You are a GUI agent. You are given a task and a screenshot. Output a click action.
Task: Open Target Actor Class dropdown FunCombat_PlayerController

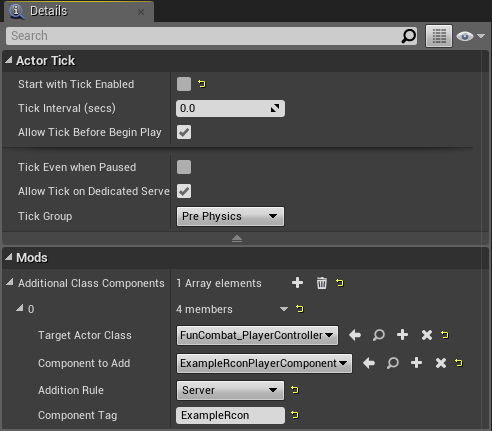[x=257, y=335]
